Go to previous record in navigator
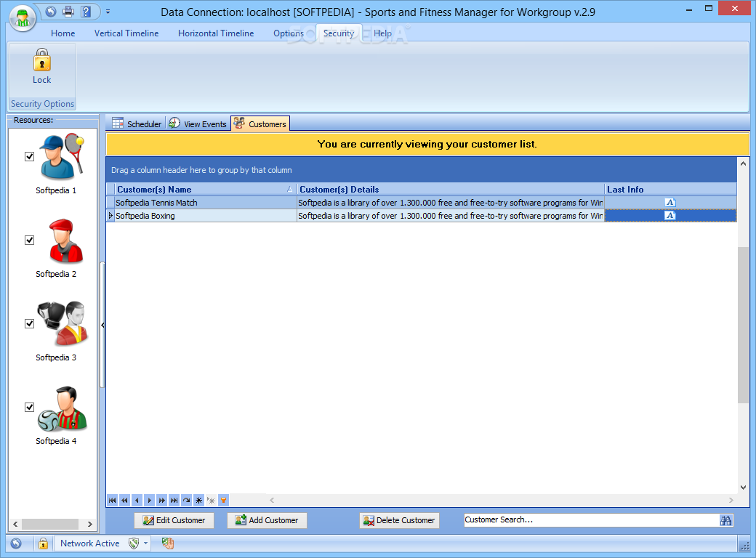756x558 pixels. pos(137,501)
